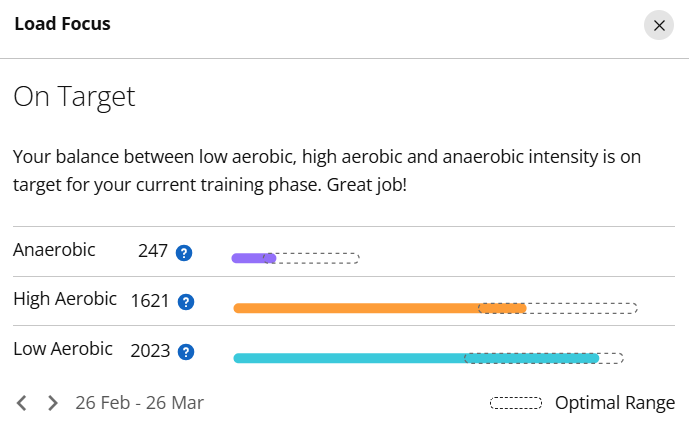Click the purple Anaerobic load bar
The width and height of the screenshot is (689, 427).
pyautogui.click(x=254, y=258)
